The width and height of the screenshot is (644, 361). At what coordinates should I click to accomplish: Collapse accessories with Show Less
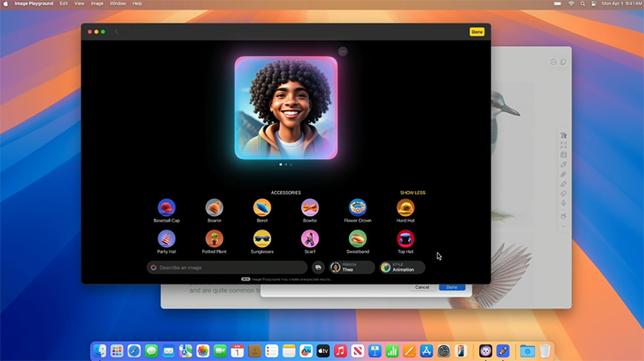pos(412,193)
